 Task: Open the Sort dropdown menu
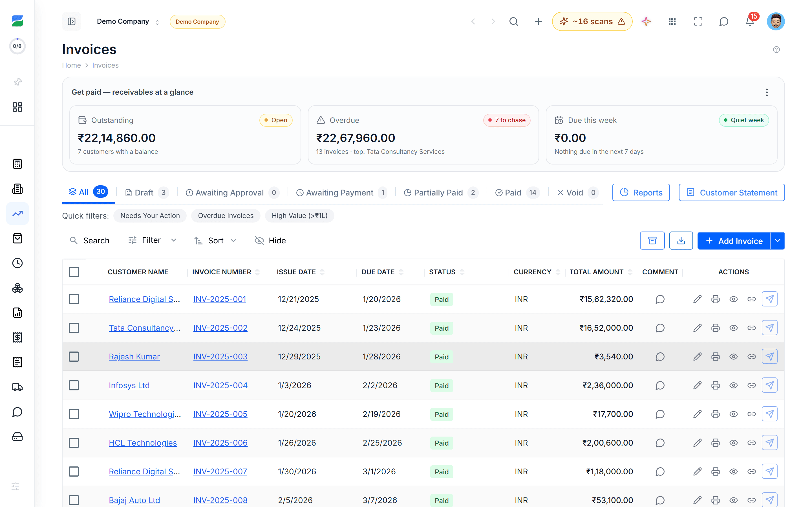click(x=215, y=241)
